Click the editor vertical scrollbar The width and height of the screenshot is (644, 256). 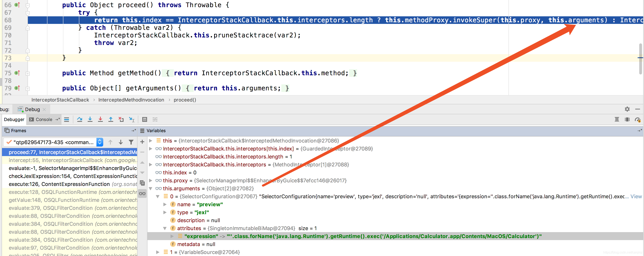coord(640,59)
